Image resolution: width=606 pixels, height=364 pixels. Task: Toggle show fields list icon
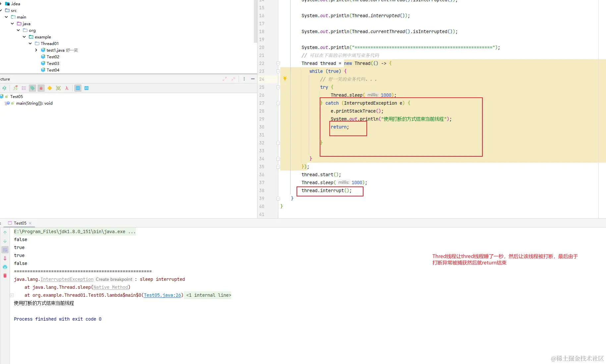pyautogui.click(x=24, y=88)
